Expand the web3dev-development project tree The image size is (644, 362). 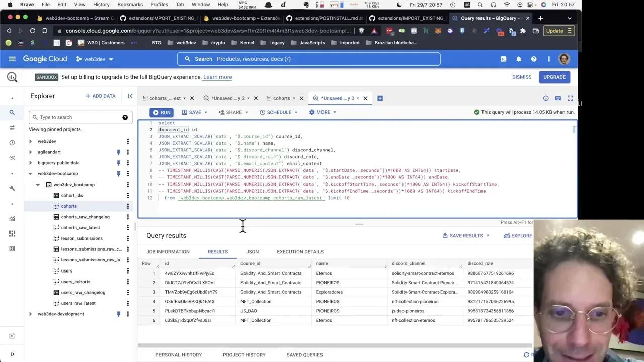tap(31, 314)
